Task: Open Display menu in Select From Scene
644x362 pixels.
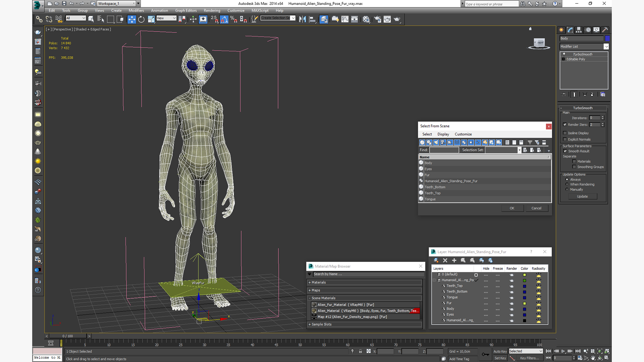Action: [443, 134]
